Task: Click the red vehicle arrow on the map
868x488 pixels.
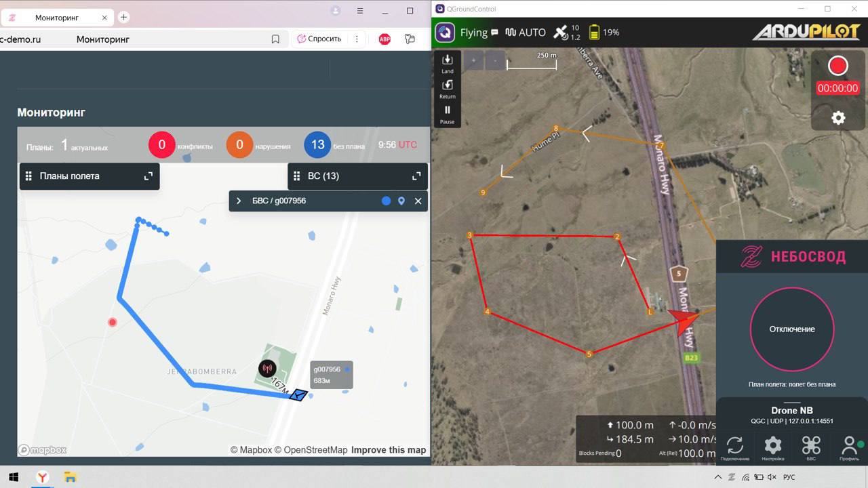Action: [x=683, y=321]
